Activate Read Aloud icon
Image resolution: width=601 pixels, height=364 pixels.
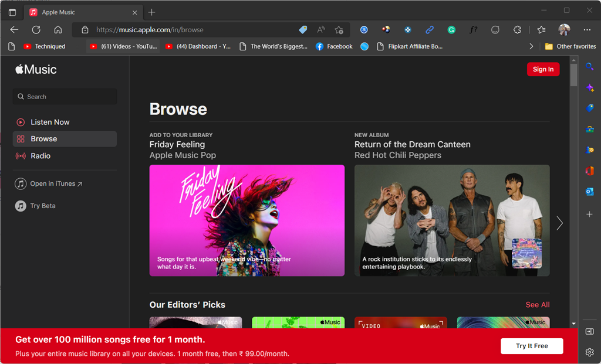(321, 29)
